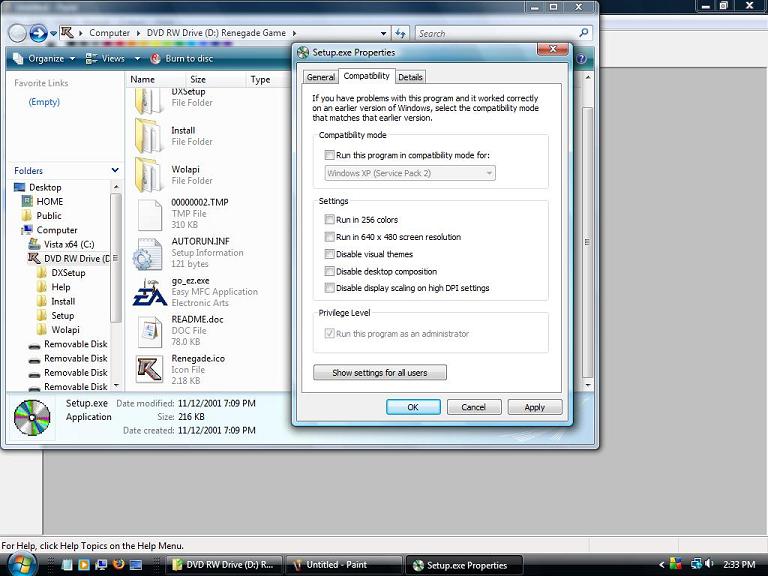Select Vista x64 (C:) in folder tree

point(68,244)
